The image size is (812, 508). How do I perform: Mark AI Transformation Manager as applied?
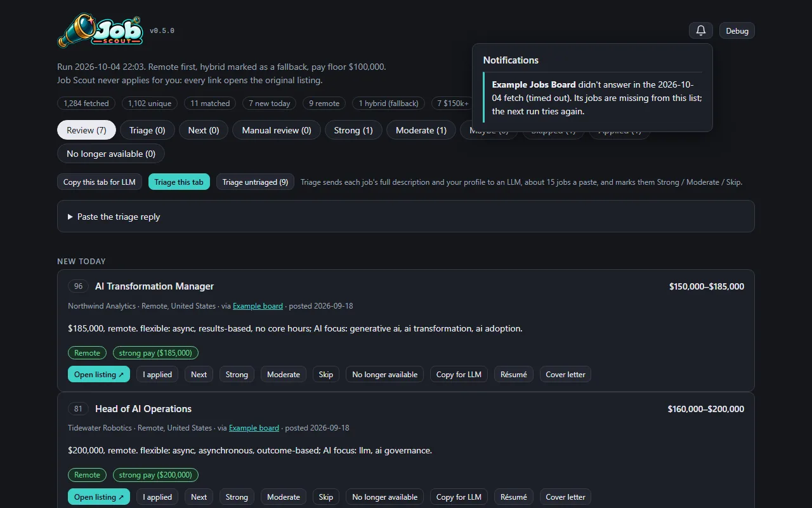coord(157,375)
